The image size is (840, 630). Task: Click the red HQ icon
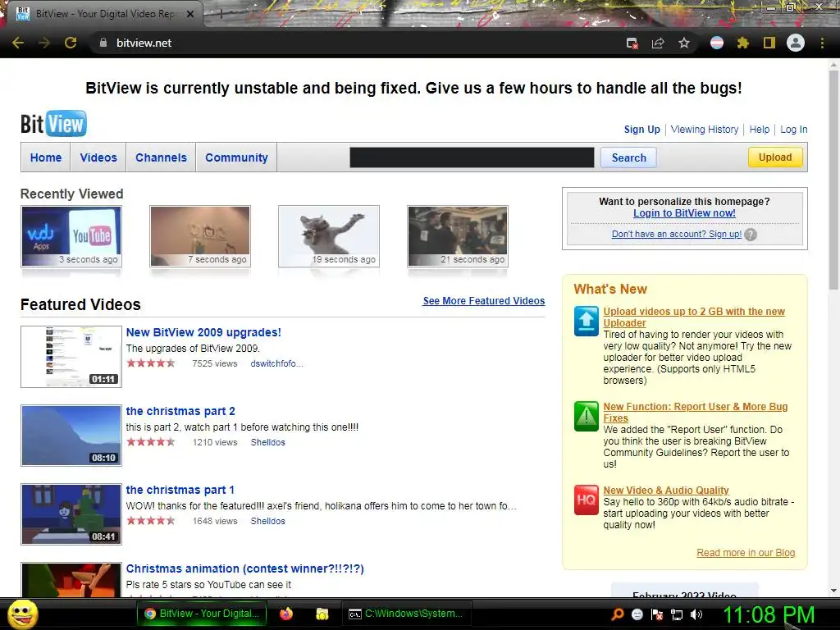point(586,500)
